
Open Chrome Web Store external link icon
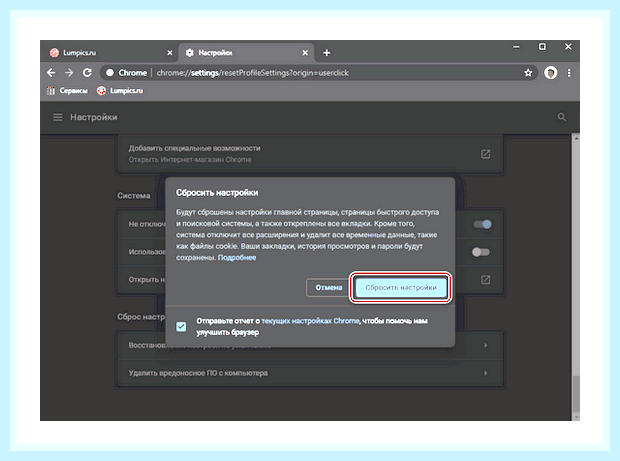(x=485, y=154)
